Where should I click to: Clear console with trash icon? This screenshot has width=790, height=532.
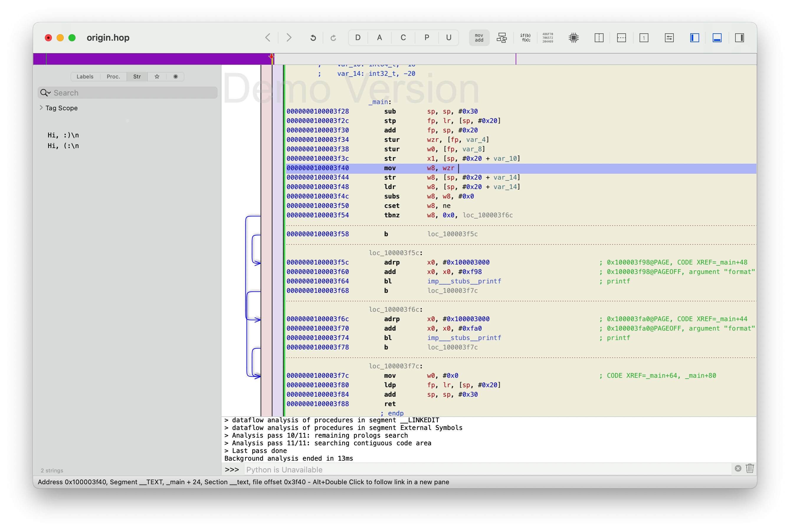[750, 469]
